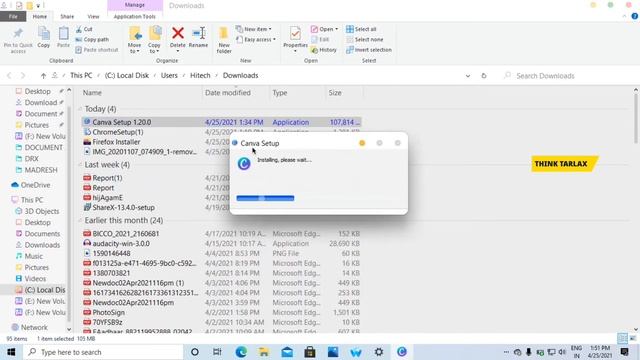Open Microsoft Edge from the taskbar

click(241, 352)
